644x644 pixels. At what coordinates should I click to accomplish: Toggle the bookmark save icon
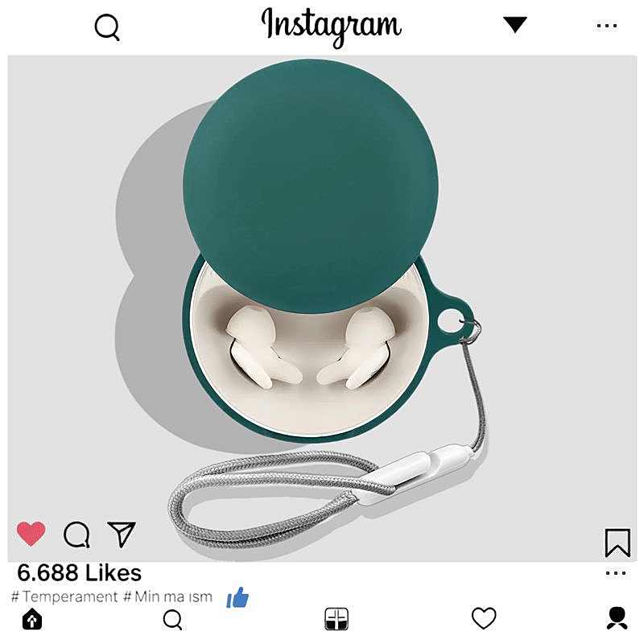pyautogui.click(x=617, y=543)
